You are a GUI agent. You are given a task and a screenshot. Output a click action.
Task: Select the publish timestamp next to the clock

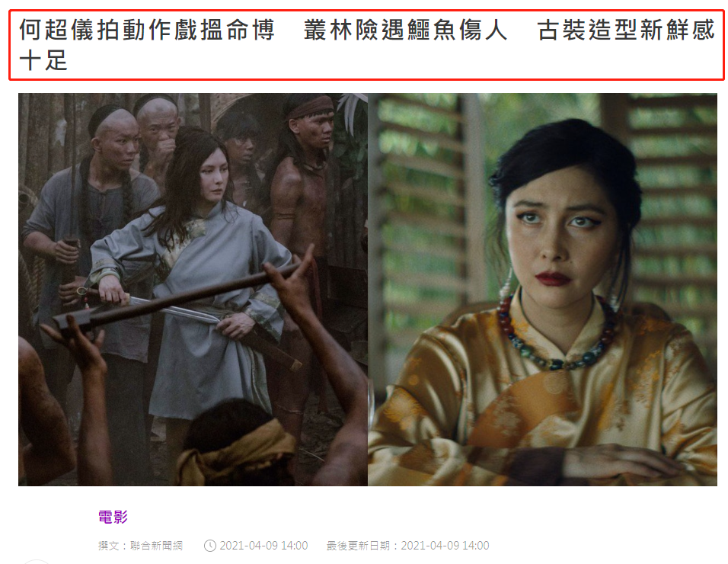263,546
